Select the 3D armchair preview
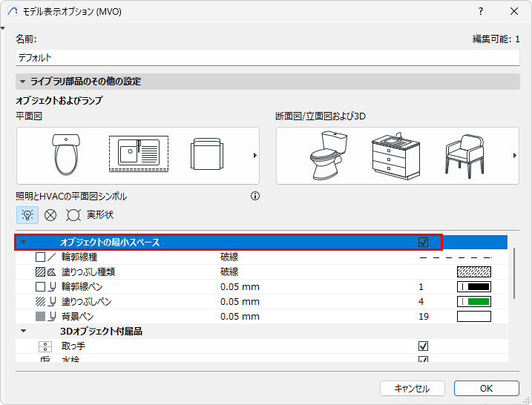Viewport: 532px width, 405px height. coord(464,157)
